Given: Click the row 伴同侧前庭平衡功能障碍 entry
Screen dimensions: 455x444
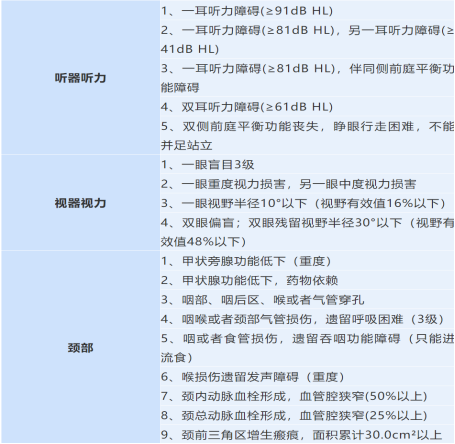Looking at the screenshot, I should [x=307, y=78].
